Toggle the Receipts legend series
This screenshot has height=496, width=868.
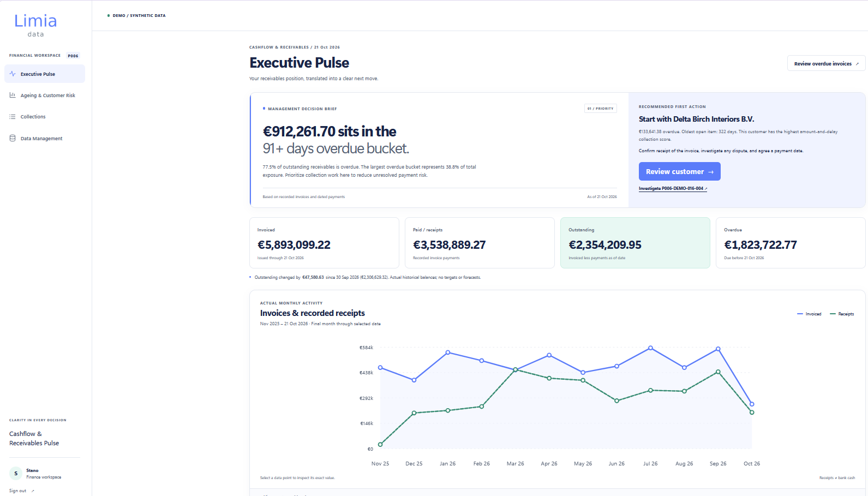(x=842, y=314)
